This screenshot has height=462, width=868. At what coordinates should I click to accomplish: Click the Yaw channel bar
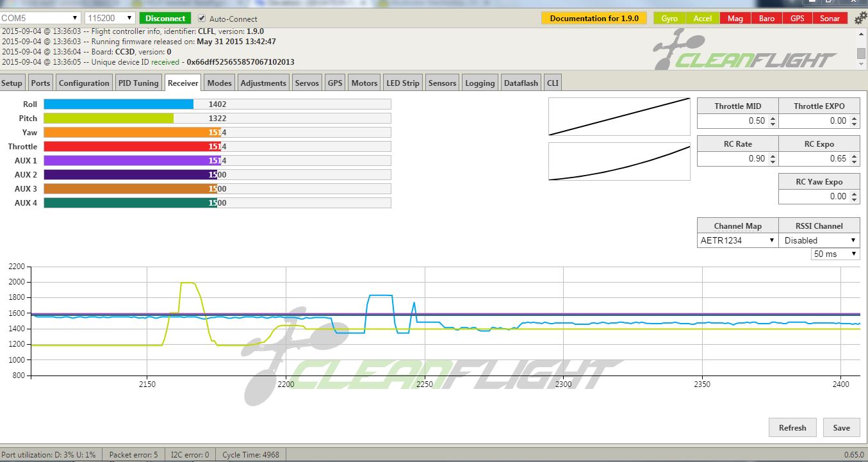(x=217, y=132)
